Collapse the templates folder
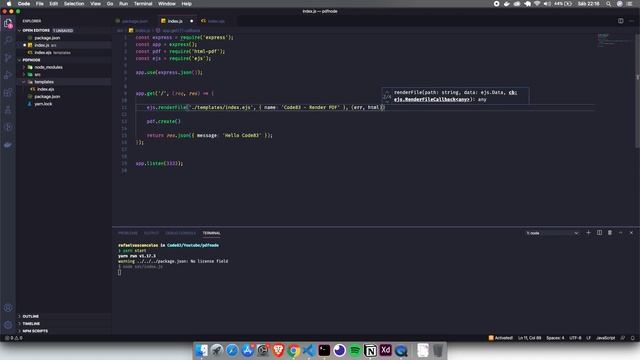The width and height of the screenshot is (640, 360). 44,82
